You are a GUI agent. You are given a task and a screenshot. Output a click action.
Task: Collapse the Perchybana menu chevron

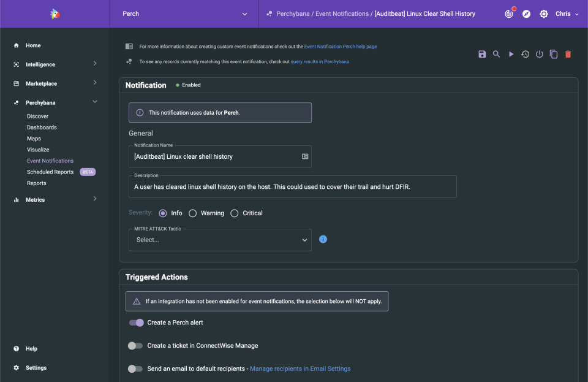pos(95,102)
